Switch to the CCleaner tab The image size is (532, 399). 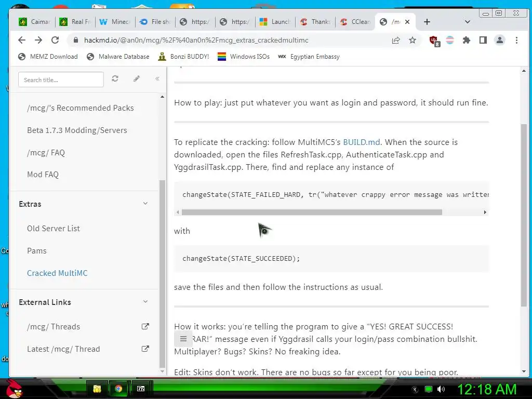[x=355, y=22]
